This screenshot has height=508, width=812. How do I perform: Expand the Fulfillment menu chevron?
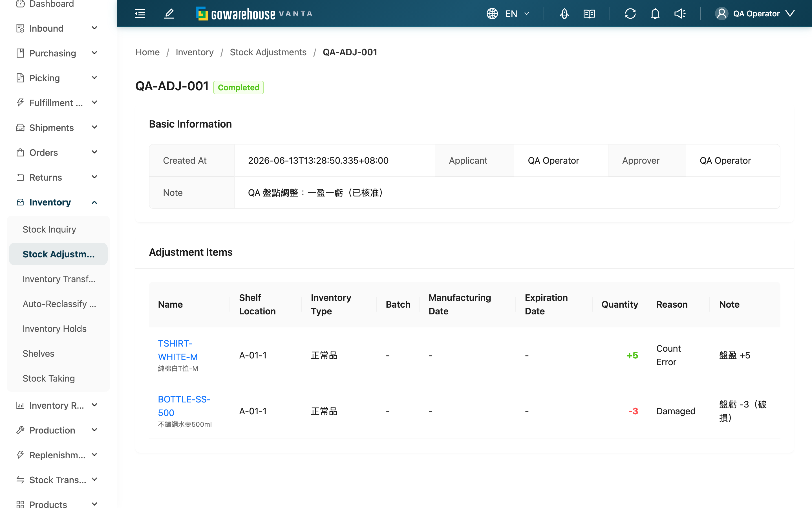pos(95,102)
